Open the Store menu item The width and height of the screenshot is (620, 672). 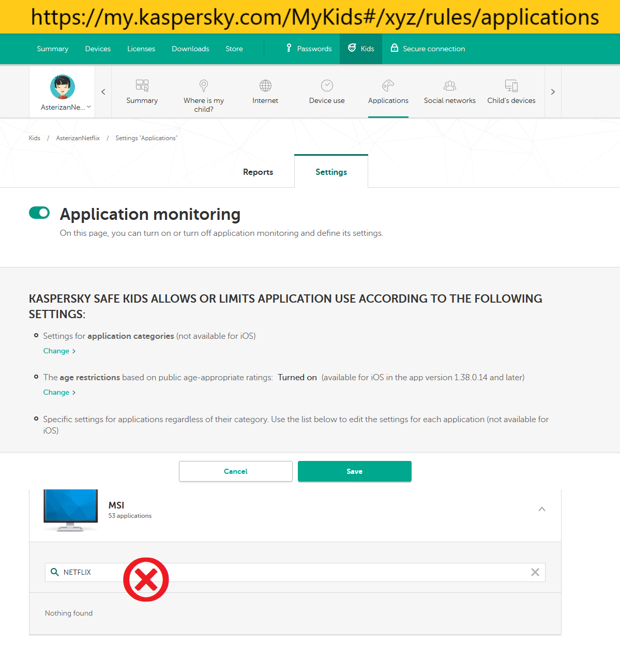pos(234,49)
